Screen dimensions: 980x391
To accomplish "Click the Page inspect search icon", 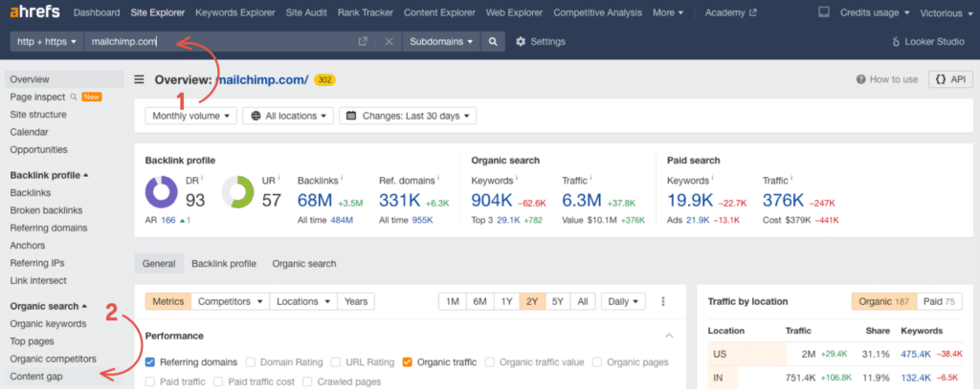I will coord(73,97).
